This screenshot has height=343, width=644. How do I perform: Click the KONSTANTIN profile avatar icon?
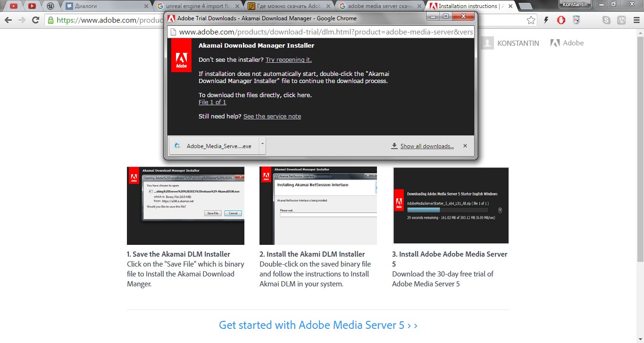point(487,43)
